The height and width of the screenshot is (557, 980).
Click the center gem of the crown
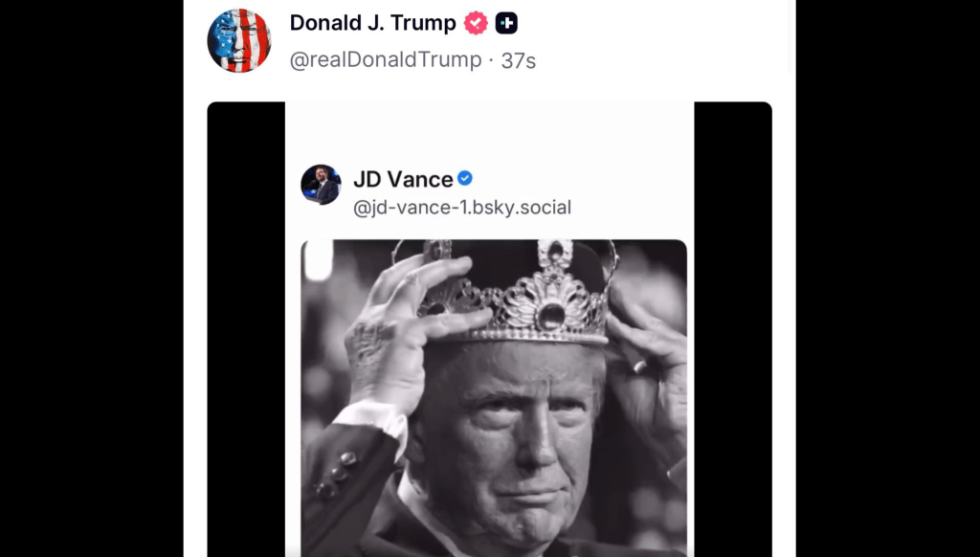click(x=550, y=316)
